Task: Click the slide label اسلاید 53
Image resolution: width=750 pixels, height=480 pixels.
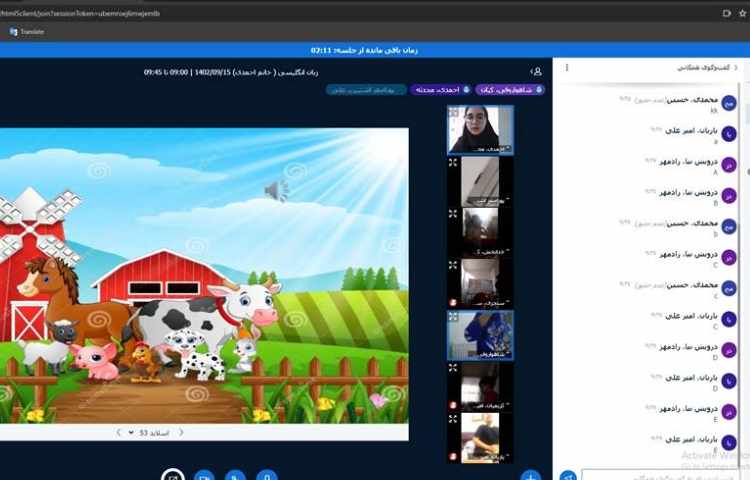Action: point(154,433)
